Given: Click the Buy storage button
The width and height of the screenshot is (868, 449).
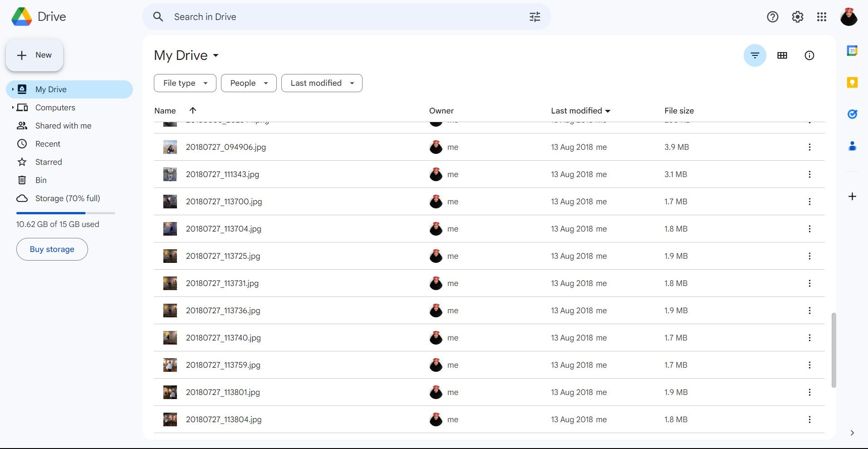Looking at the screenshot, I should click(x=52, y=249).
